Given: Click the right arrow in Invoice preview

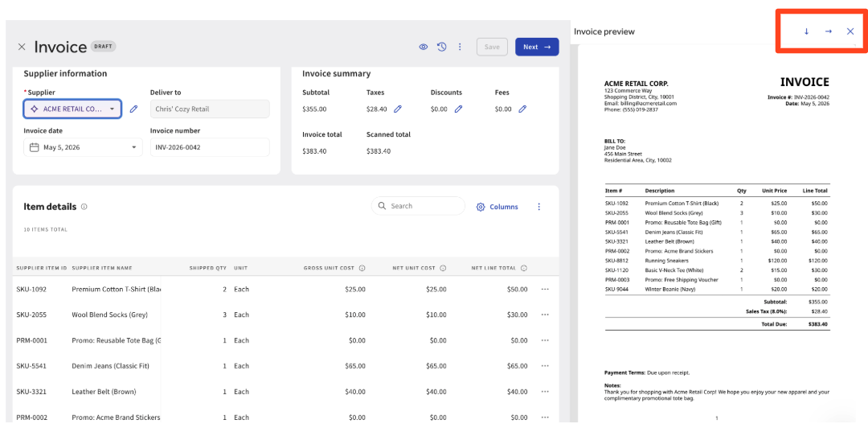Looking at the screenshot, I should (828, 31).
